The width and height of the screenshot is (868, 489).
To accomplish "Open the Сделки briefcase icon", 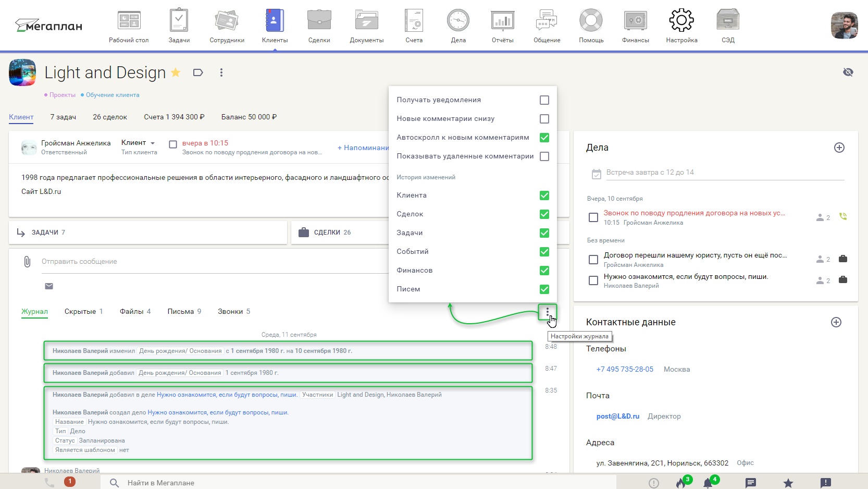I will click(x=319, y=21).
